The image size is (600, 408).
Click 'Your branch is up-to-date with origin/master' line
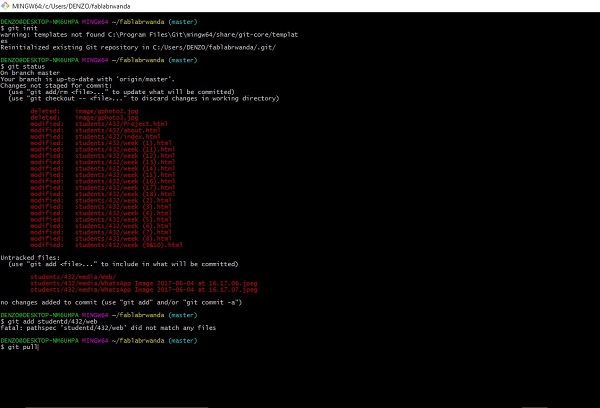click(88, 79)
